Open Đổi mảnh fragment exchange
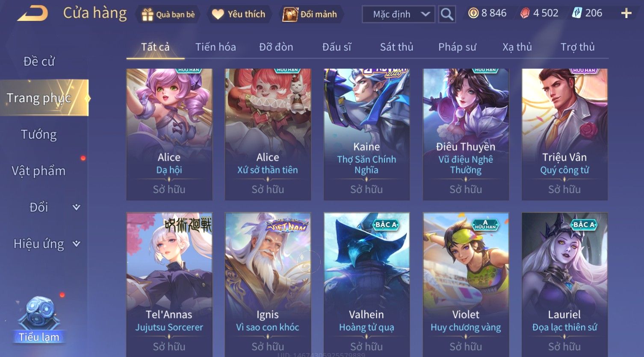 point(310,14)
